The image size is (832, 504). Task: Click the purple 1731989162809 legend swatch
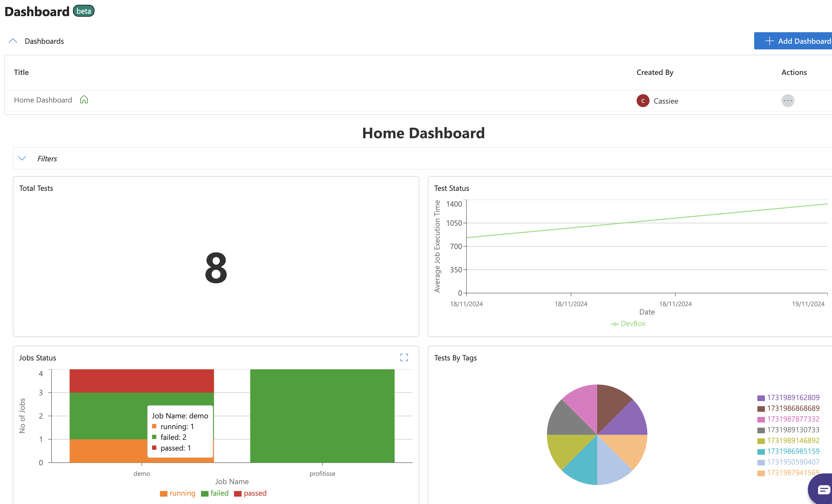[761, 398]
